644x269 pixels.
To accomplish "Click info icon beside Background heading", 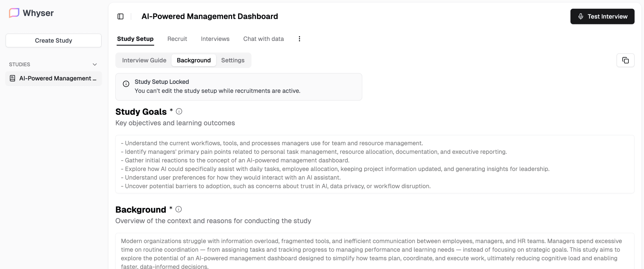I will pyautogui.click(x=179, y=209).
